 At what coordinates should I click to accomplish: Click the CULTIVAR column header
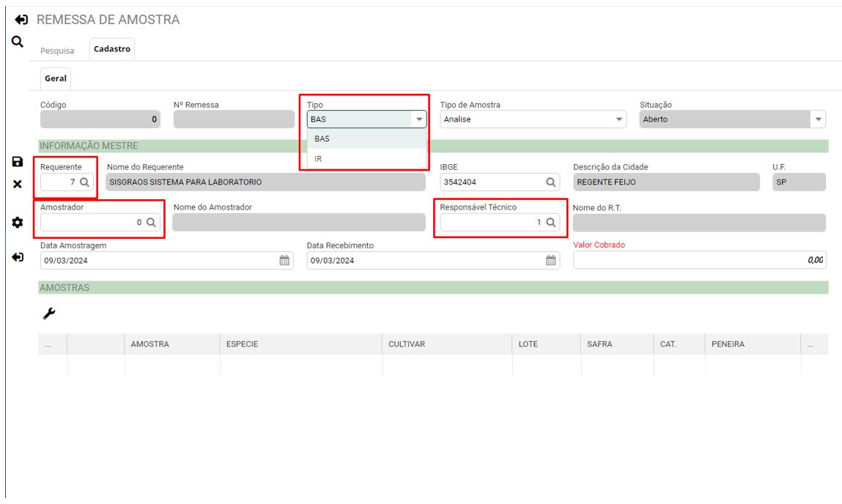(x=407, y=344)
